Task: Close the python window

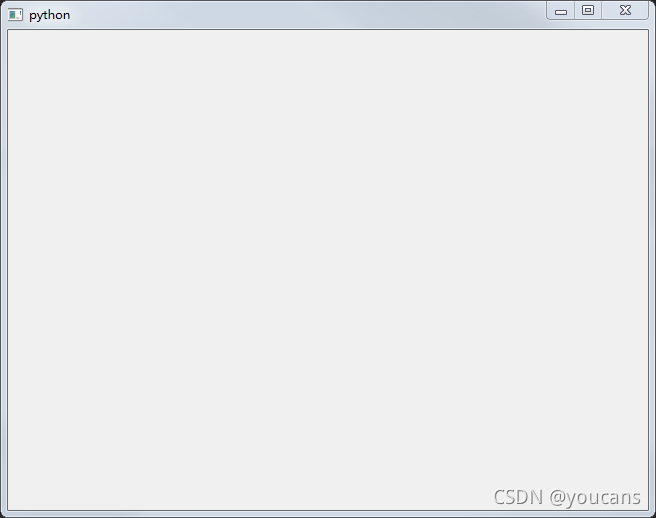Action: pyautogui.click(x=625, y=10)
